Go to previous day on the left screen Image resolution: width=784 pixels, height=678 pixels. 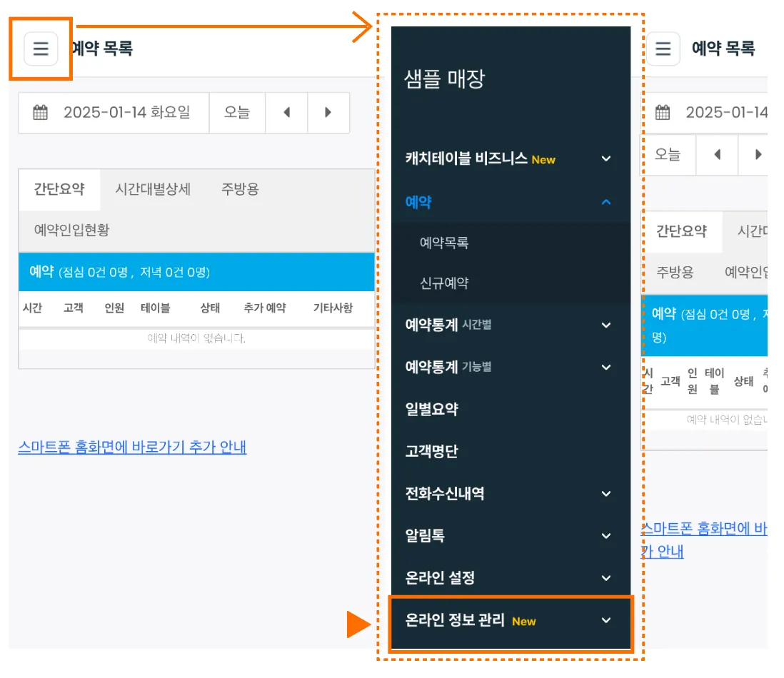(x=286, y=113)
